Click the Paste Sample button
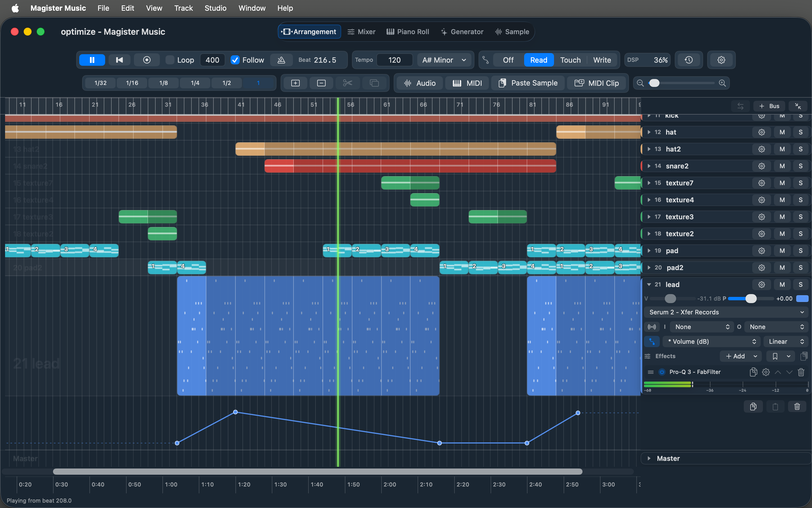The height and width of the screenshot is (508, 812). [x=528, y=83]
